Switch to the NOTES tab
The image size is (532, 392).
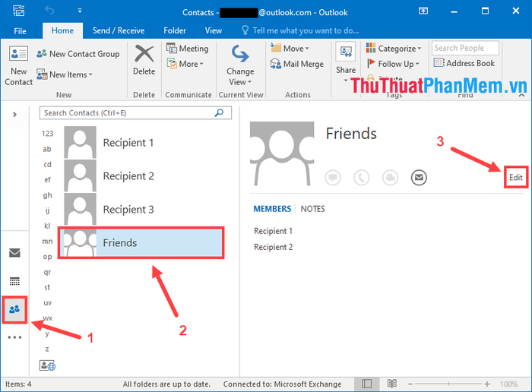[x=312, y=209]
